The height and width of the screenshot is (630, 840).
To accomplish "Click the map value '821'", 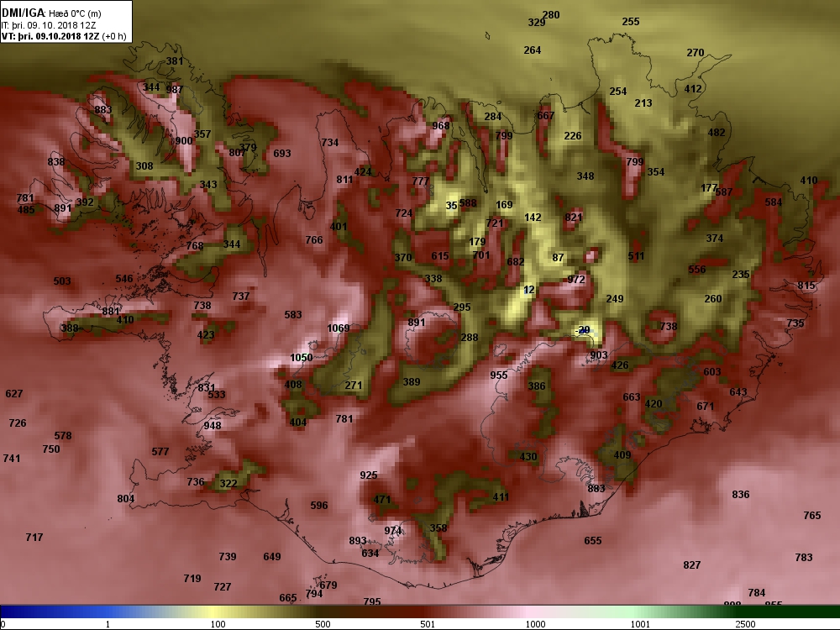I will click(573, 217).
